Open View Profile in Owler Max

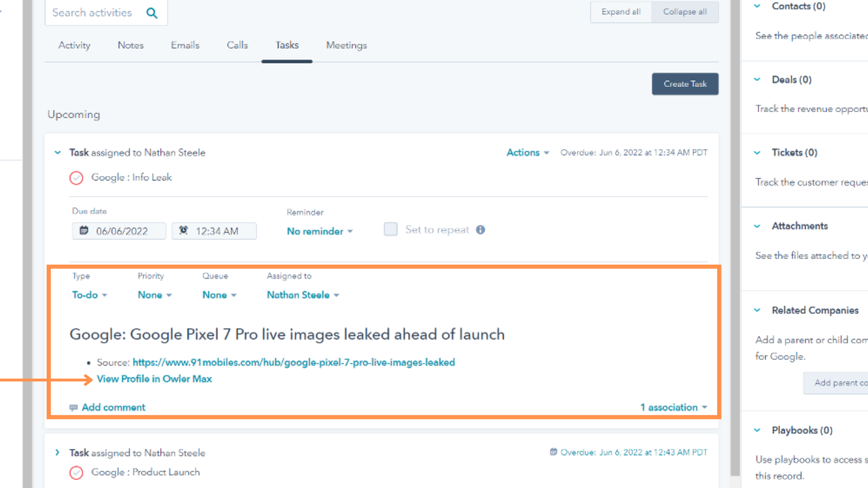click(154, 379)
